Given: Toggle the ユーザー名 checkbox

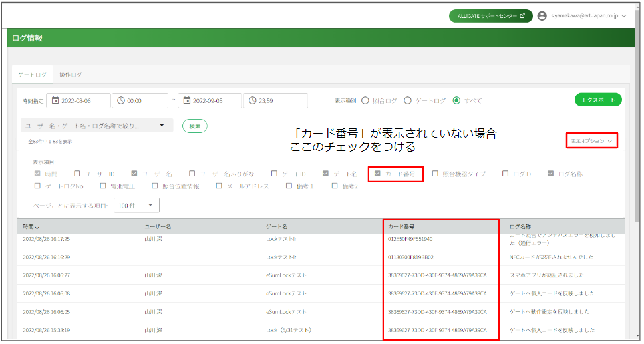Looking at the screenshot, I should [x=134, y=174].
